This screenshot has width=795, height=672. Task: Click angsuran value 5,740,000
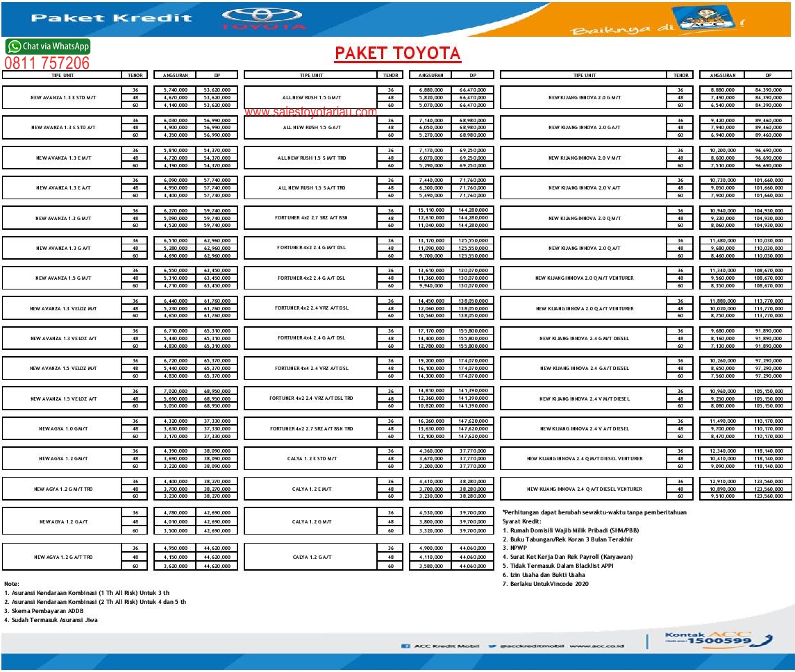(x=176, y=90)
